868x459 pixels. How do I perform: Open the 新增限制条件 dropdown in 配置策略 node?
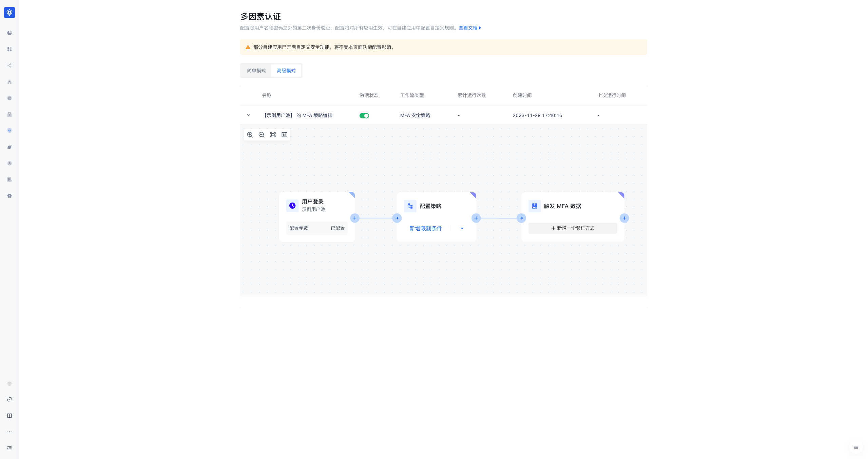[426, 228]
